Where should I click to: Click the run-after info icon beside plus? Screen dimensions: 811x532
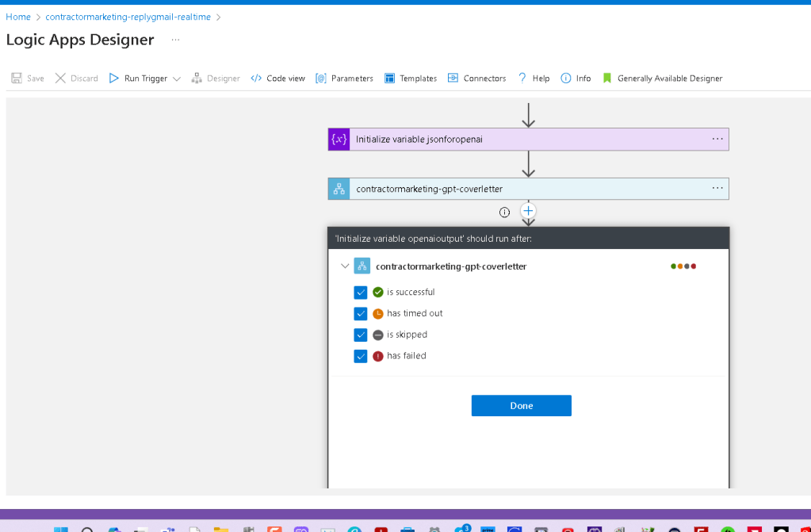click(x=504, y=212)
